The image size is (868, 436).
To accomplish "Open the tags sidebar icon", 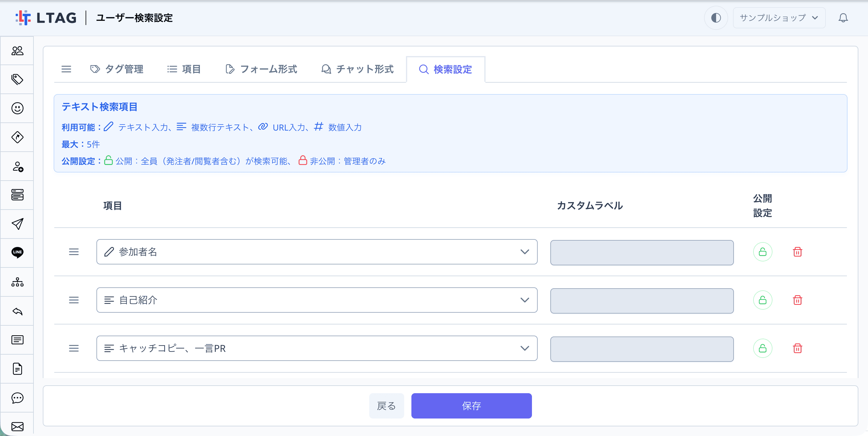I will click(17, 79).
